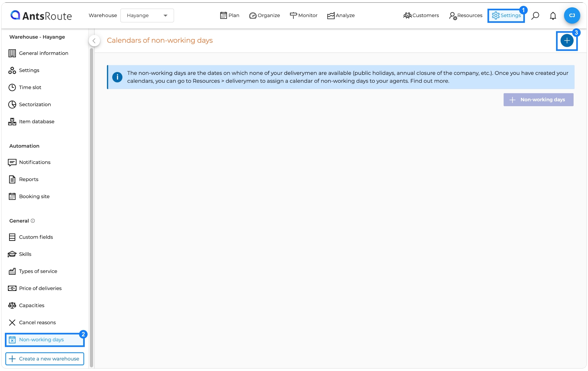Click the search magnifier icon
This screenshot has width=588, height=371.
(535, 16)
